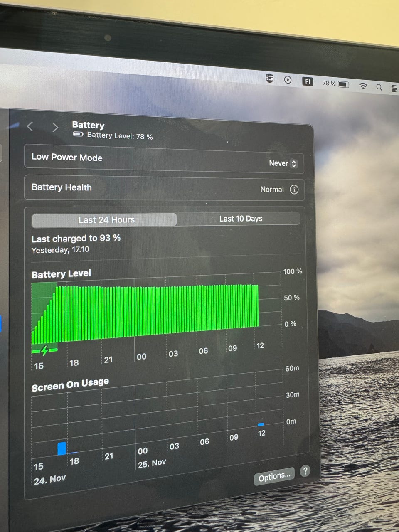
Task: Open the Wi-Fi menu bar icon
Action: pyautogui.click(x=363, y=86)
